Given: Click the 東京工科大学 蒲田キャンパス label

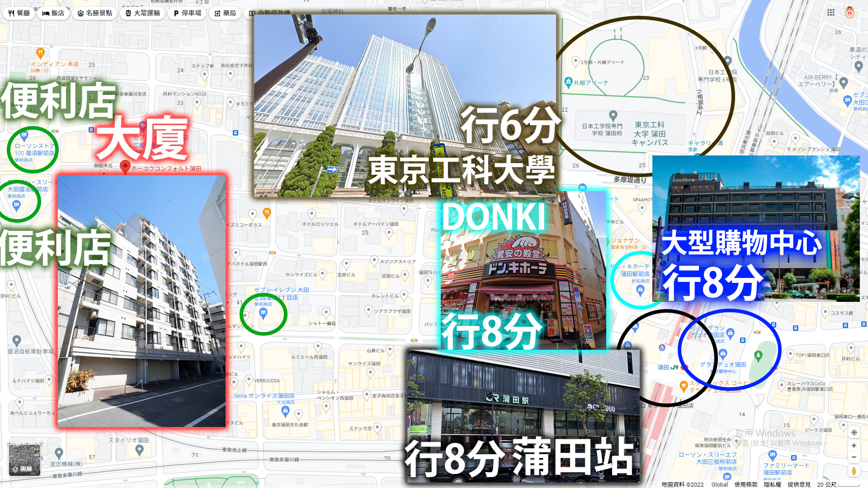Looking at the screenshot, I should 650,134.
